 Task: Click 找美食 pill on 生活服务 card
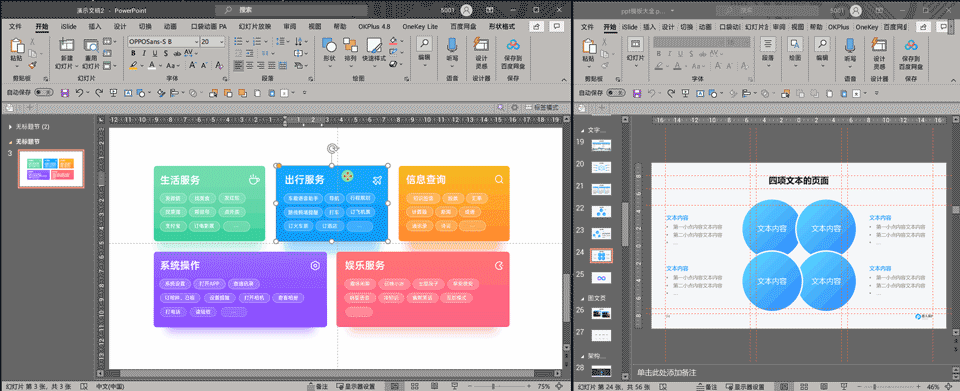click(202, 198)
